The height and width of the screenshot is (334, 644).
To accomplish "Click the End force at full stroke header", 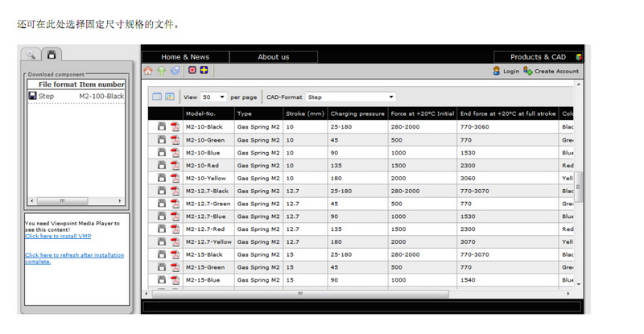I will pos(508,113).
